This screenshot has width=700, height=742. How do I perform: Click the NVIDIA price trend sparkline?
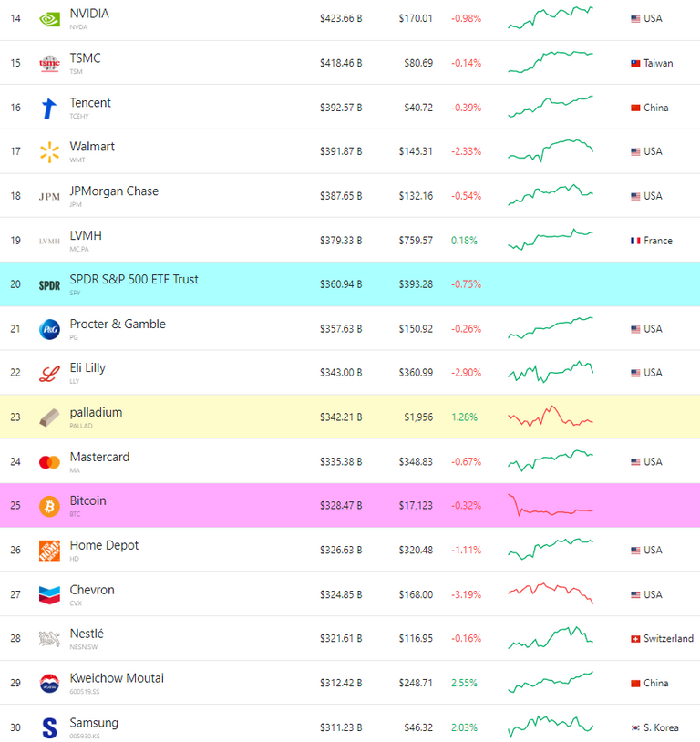[x=551, y=17]
